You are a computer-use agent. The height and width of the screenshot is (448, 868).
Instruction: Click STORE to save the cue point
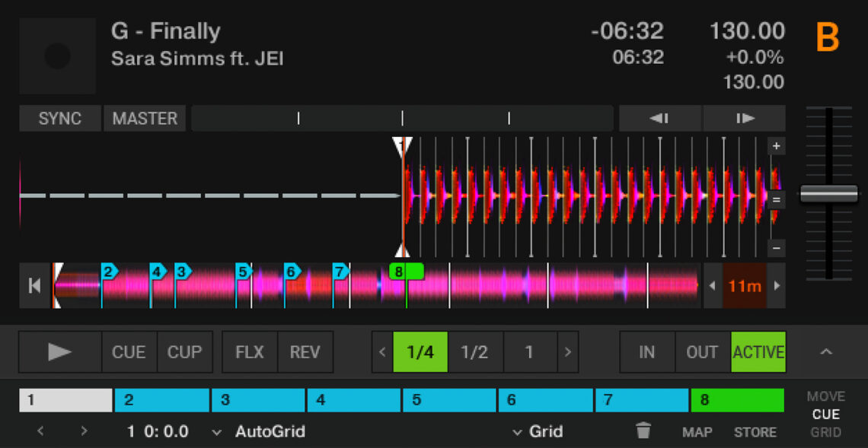tap(755, 431)
